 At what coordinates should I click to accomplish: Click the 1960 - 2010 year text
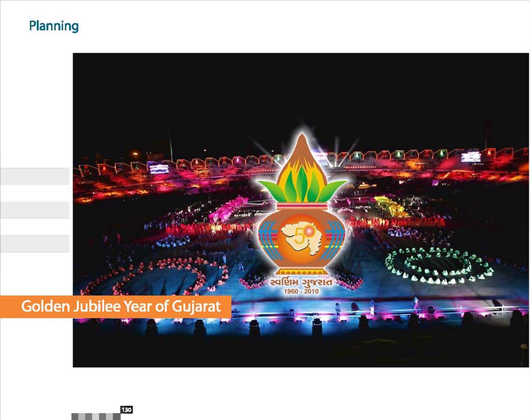301,291
